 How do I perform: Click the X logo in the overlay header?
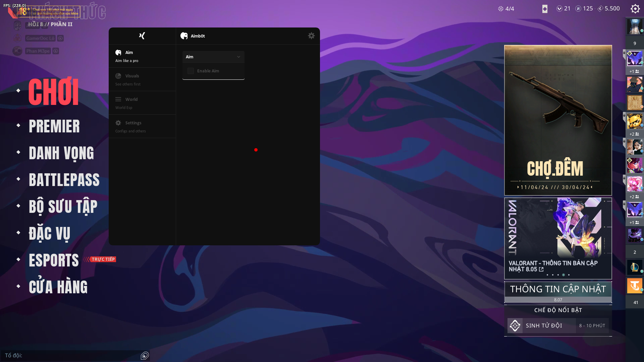142,36
